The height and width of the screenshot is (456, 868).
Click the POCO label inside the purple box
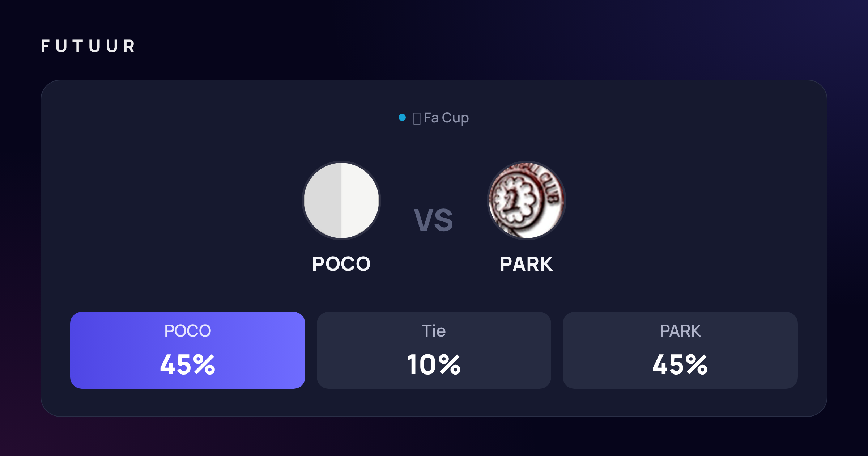[x=188, y=331]
